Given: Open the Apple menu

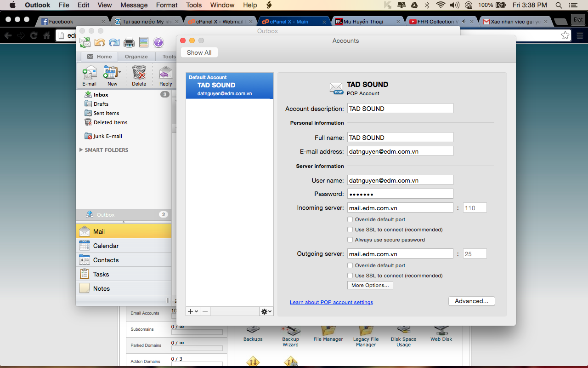Looking at the screenshot, I should pyautogui.click(x=12, y=5).
